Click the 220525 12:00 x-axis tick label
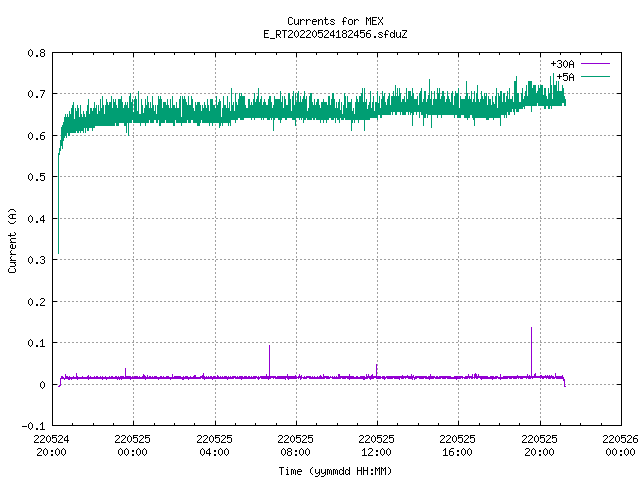This screenshot has height=480, width=640. pyautogui.click(x=376, y=445)
